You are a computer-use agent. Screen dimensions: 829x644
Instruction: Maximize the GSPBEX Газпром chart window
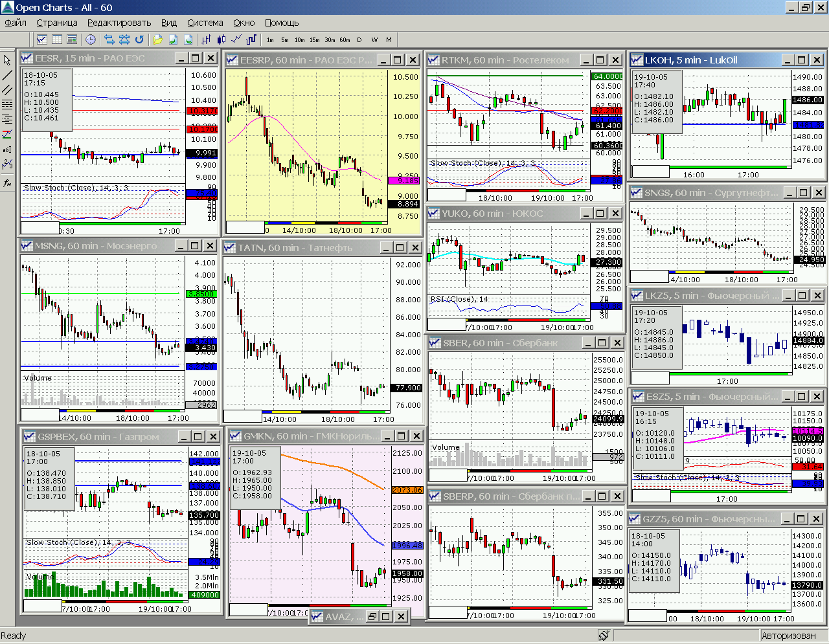tap(198, 437)
